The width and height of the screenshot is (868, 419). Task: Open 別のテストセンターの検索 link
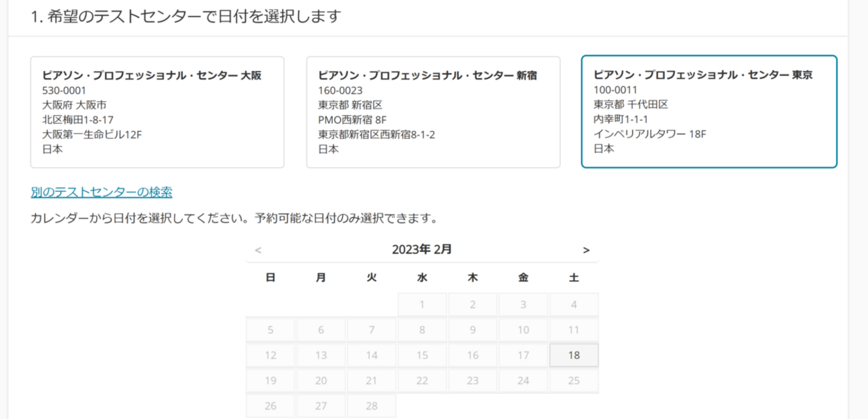click(x=102, y=192)
